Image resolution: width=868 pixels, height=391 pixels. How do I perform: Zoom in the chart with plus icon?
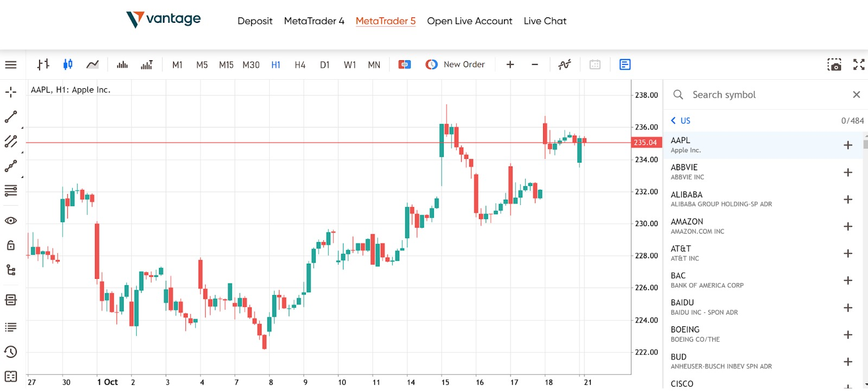510,65
